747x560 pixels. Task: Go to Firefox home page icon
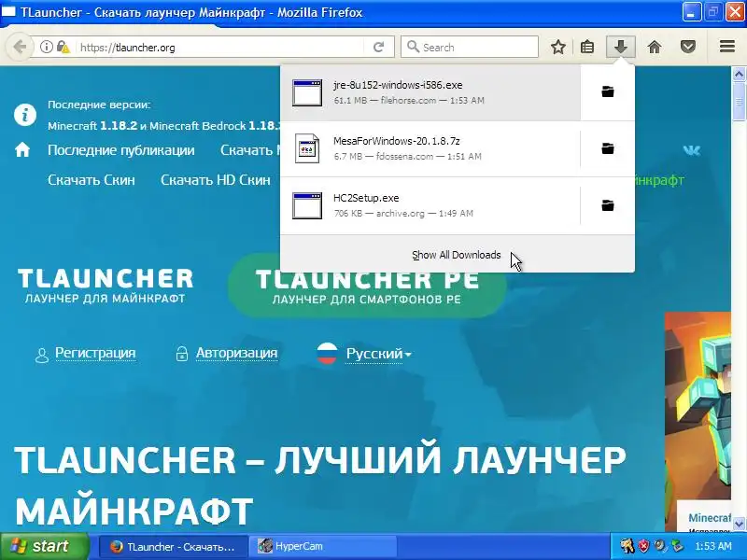point(655,48)
